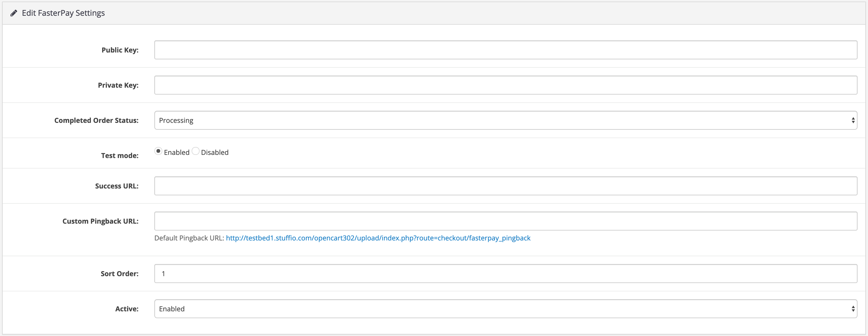
Task: Click the 'Active:' label
Action: (127, 309)
